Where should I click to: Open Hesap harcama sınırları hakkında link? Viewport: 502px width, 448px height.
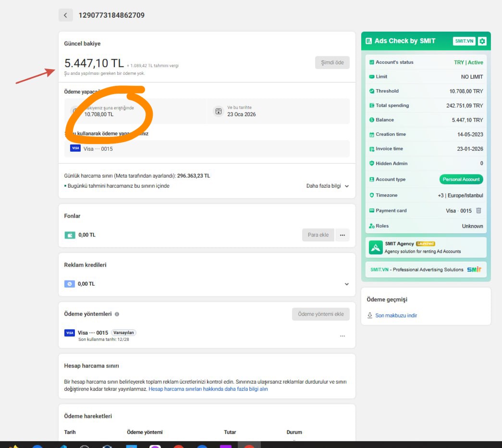tap(208, 389)
